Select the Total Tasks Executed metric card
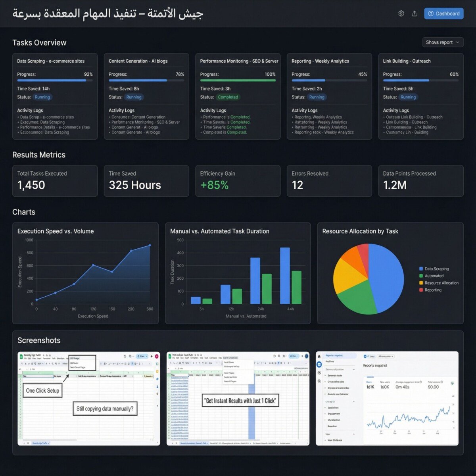476x476 pixels. coord(55,181)
